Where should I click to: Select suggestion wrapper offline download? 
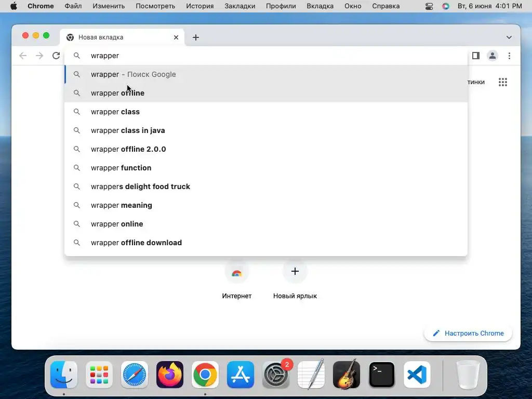coord(266,243)
